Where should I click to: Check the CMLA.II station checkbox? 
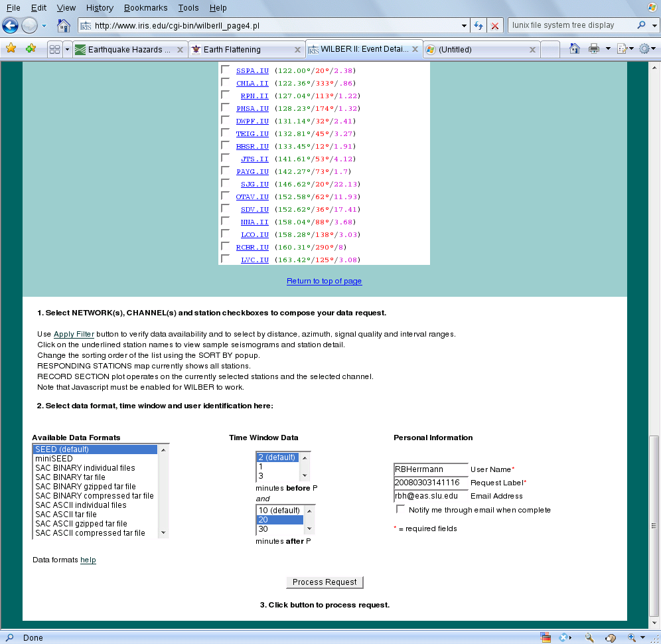coord(226,82)
